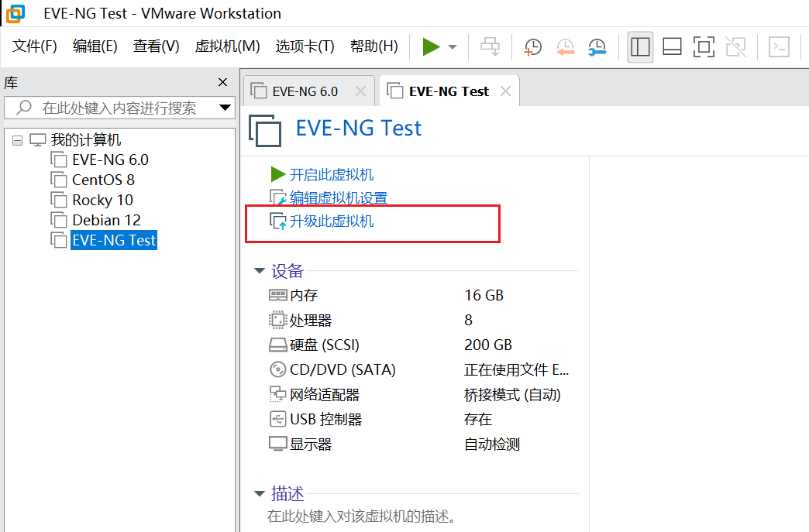
Task: Click the VM description text field
Action: [361, 516]
